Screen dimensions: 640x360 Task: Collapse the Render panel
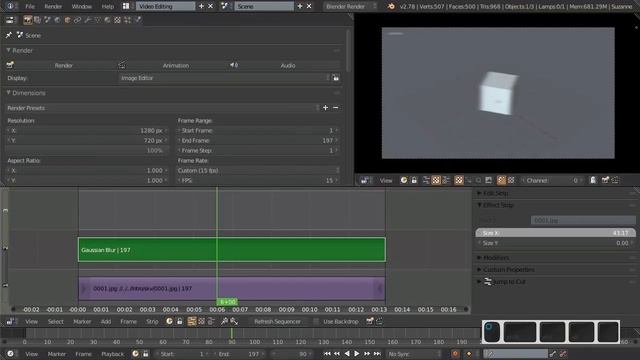9,50
